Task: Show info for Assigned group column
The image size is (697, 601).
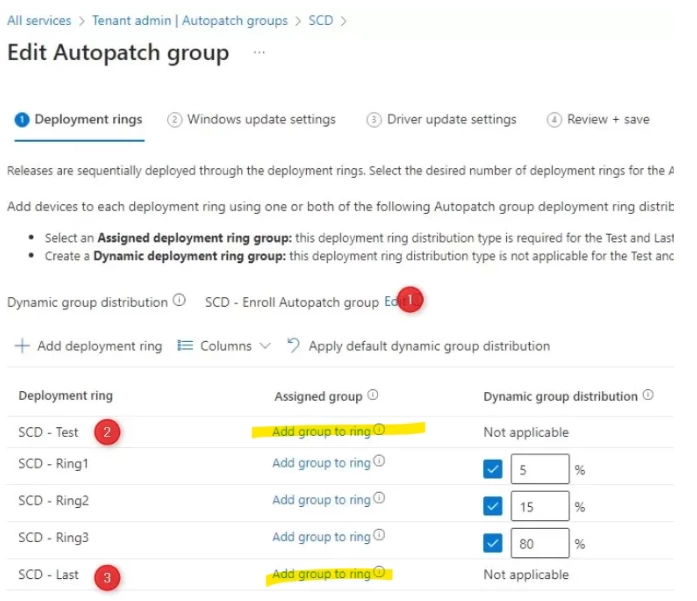Action: point(373,395)
